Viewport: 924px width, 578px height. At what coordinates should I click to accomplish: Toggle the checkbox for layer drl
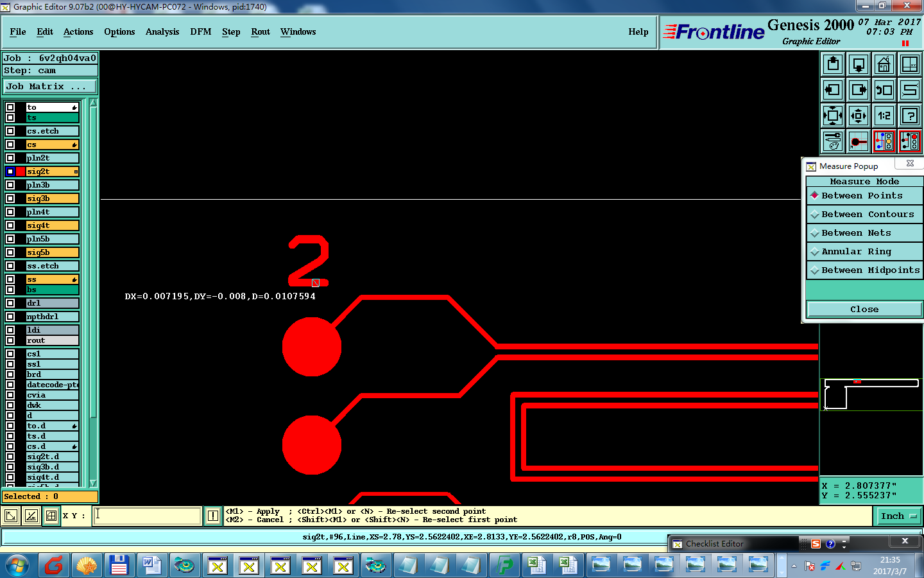click(10, 303)
